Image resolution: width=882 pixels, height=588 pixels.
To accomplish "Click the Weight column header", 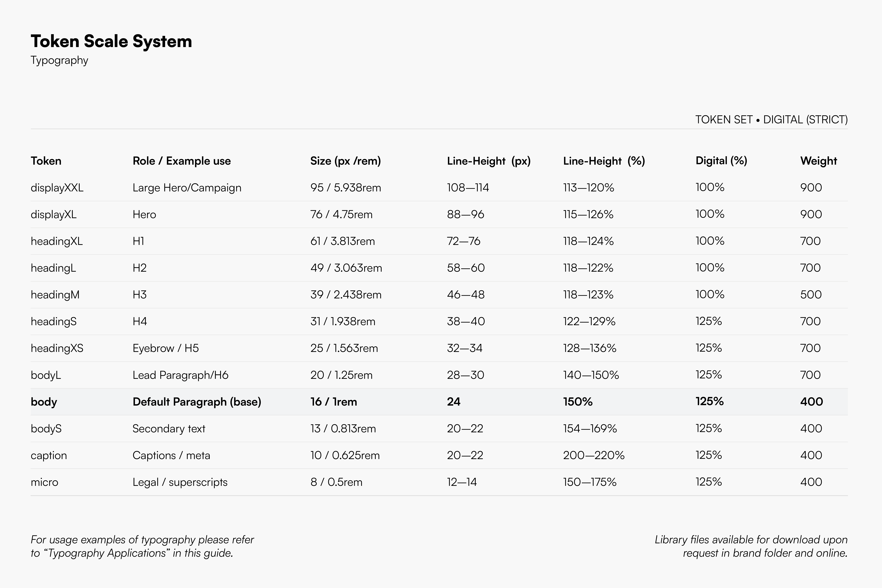I will (818, 161).
